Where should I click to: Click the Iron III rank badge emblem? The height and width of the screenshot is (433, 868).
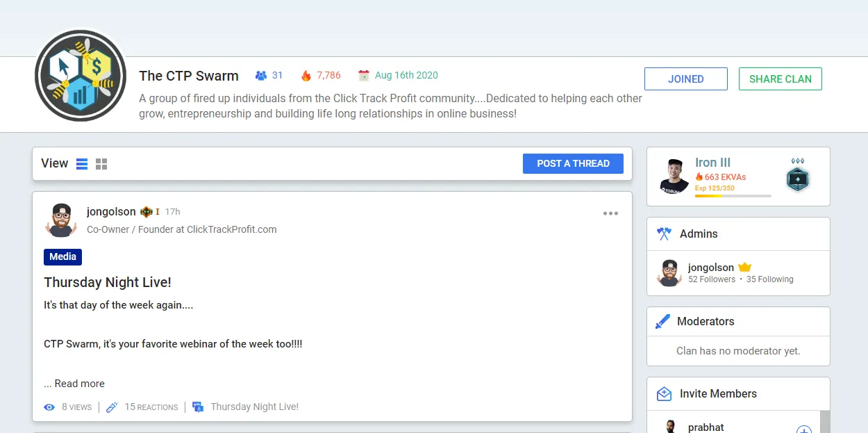coord(798,176)
